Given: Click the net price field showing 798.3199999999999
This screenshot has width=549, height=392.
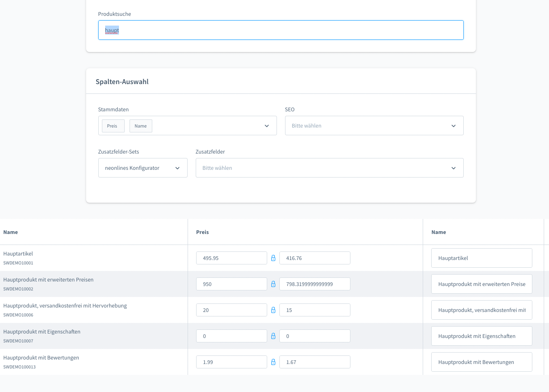Looking at the screenshot, I should coord(315,284).
